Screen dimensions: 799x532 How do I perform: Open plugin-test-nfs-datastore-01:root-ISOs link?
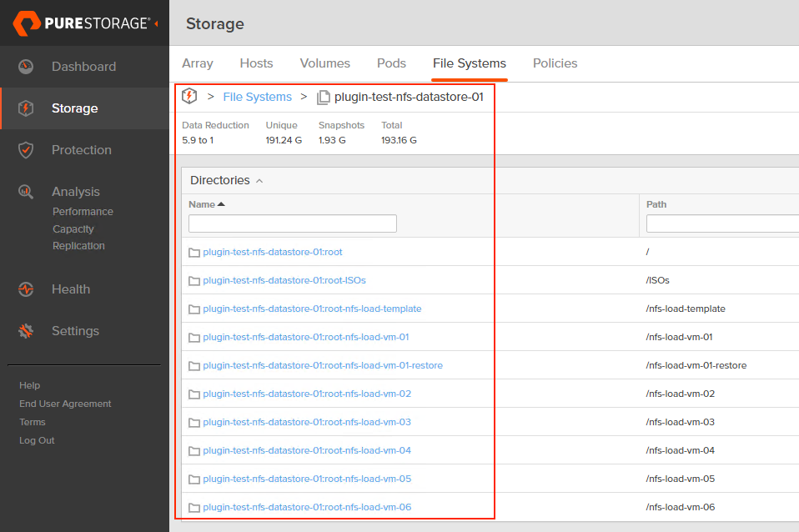point(284,280)
